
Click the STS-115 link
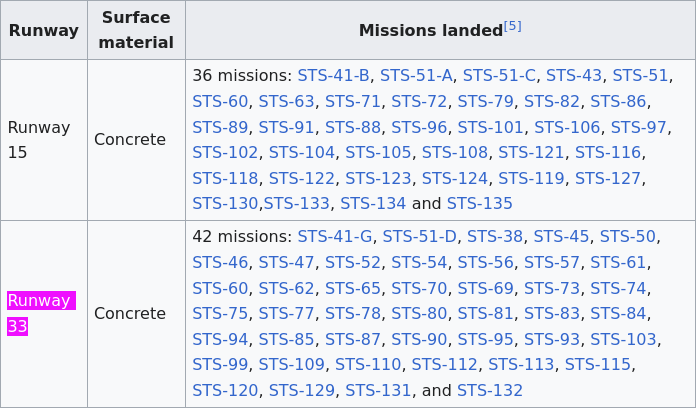click(597, 365)
